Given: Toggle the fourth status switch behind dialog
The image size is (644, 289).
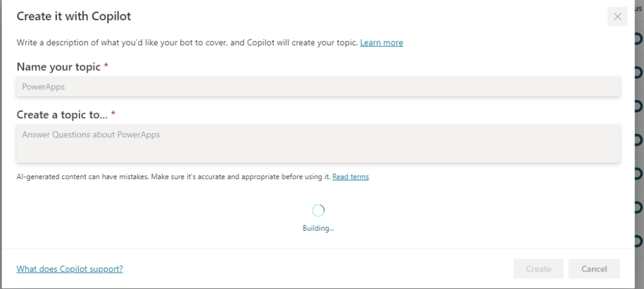Looking at the screenshot, I should coord(639,139).
